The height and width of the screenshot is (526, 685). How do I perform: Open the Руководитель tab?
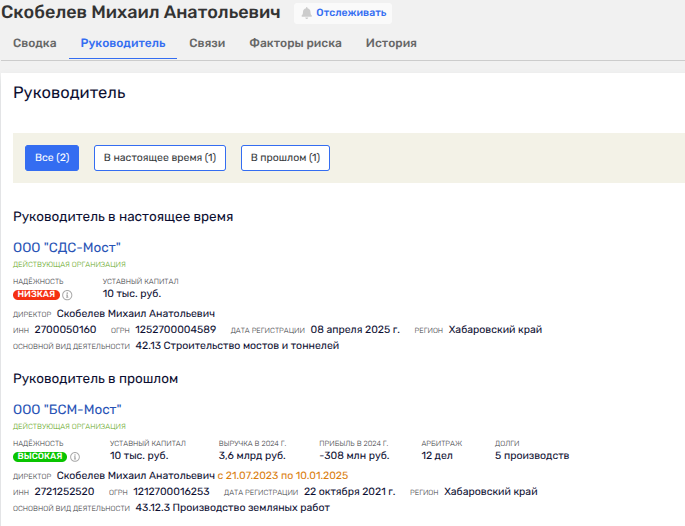point(123,43)
